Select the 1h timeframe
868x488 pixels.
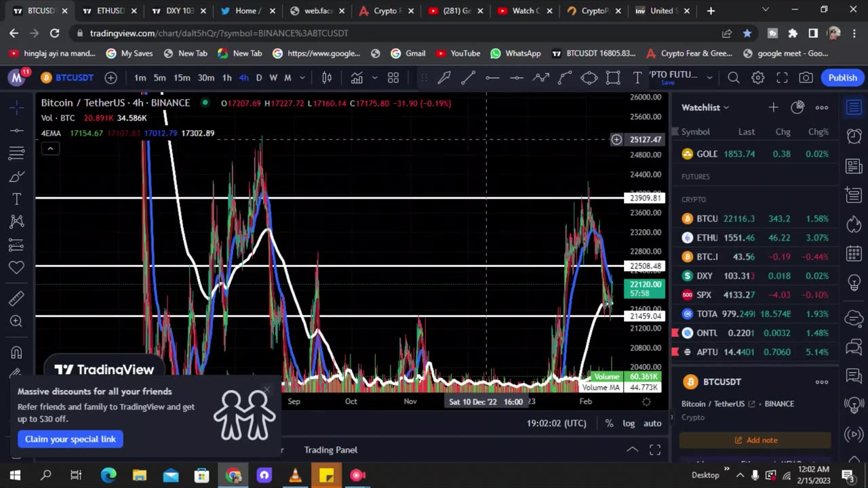click(x=226, y=78)
